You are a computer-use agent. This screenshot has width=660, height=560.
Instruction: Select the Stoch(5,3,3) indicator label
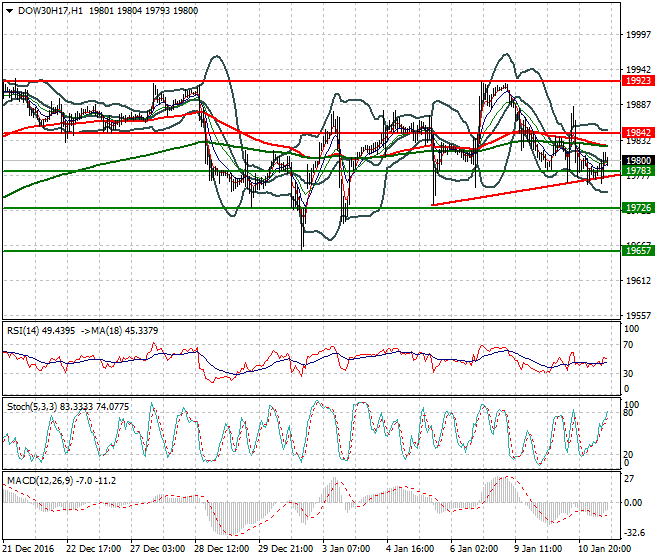pos(32,407)
